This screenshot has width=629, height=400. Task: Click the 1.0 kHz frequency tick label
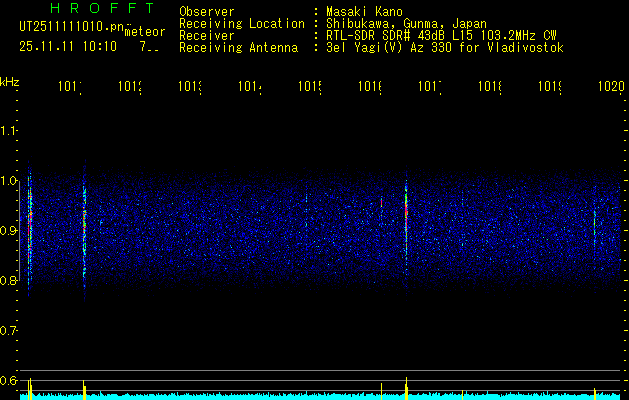click(x=9, y=181)
